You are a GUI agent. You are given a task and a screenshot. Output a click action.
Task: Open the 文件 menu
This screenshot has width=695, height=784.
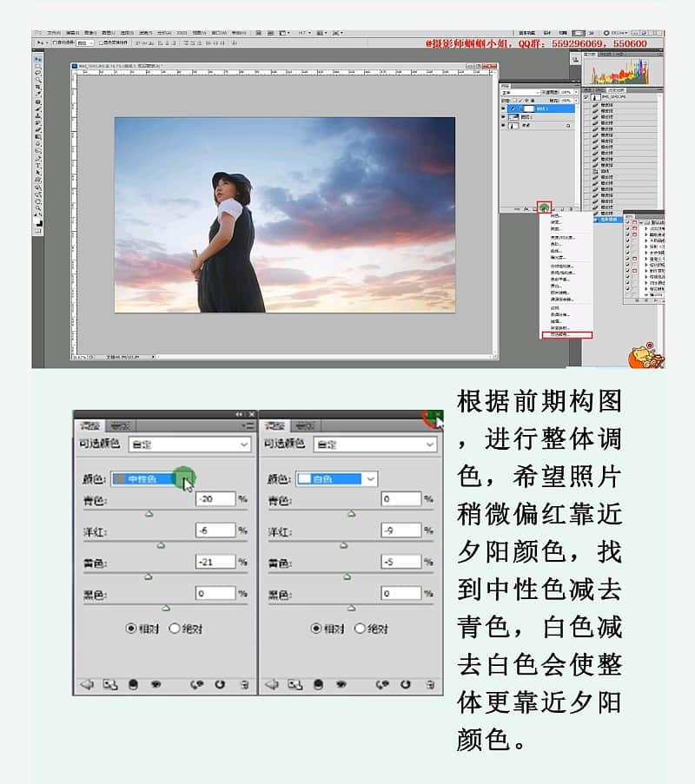[54, 33]
